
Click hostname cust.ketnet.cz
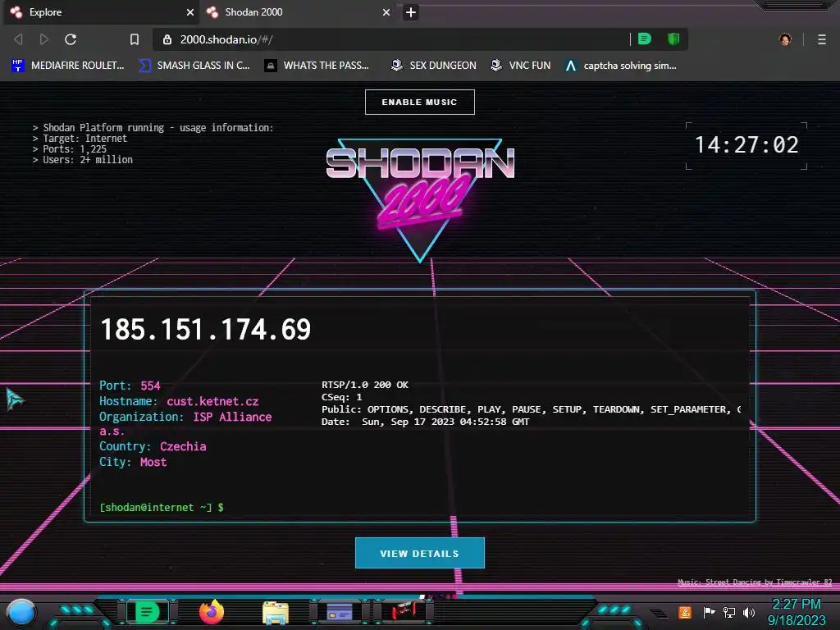pos(212,401)
